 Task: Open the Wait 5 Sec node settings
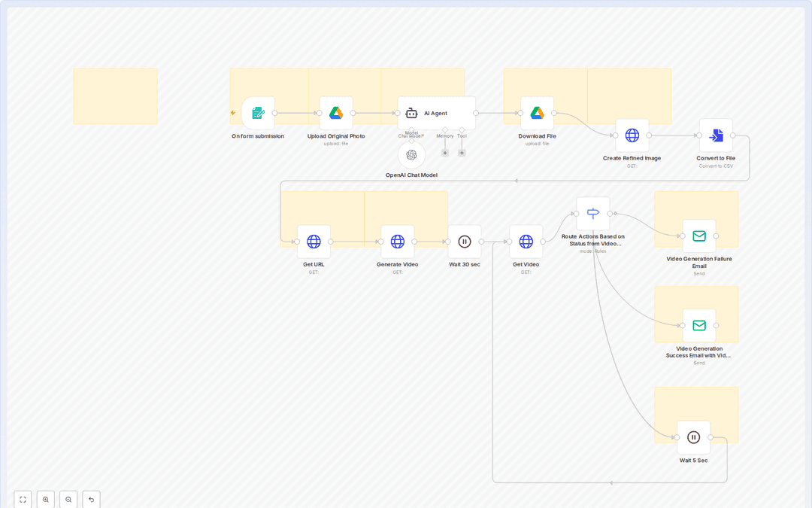click(x=692, y=437)
